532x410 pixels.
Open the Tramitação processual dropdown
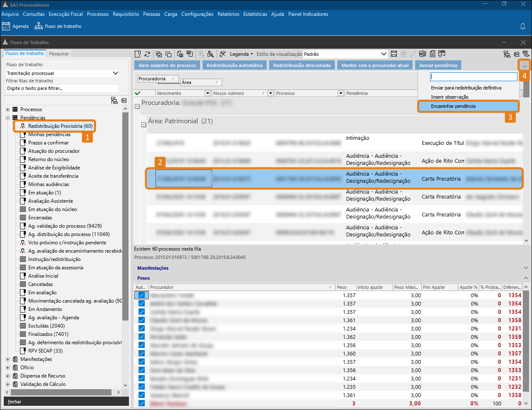click(116, 73)
